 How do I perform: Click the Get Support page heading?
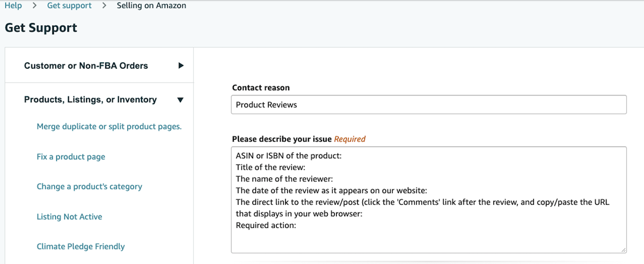[x=41, y=28]
